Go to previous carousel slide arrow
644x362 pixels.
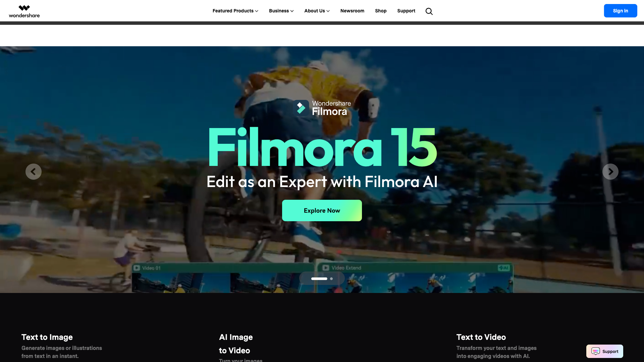[34, 172]
